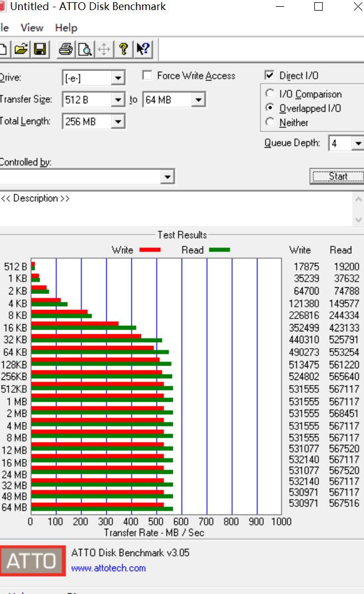364x594 pixels.
Task: Click description scrollbar down arrow
Action: pos(358,220)
